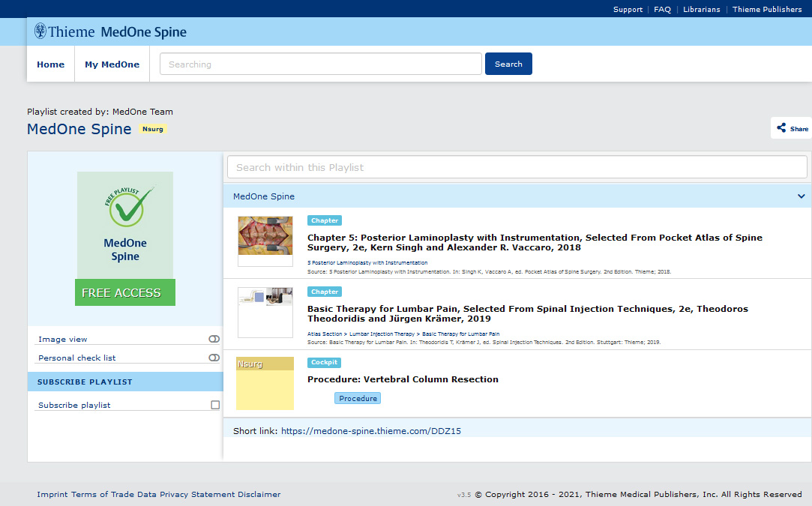
Task: Open the Free Playlist MedOne Spine badge image
Action: [x=125, y=226]
